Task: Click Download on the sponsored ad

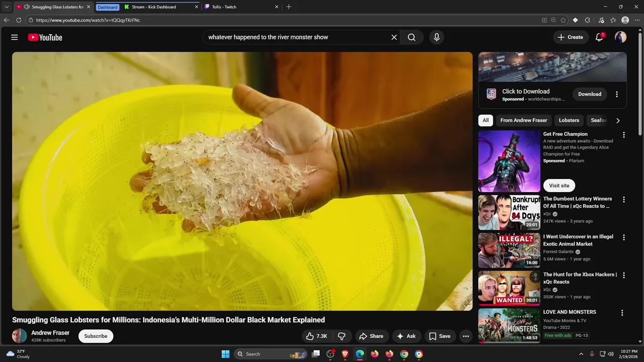Action: click(x=590, y=94)
